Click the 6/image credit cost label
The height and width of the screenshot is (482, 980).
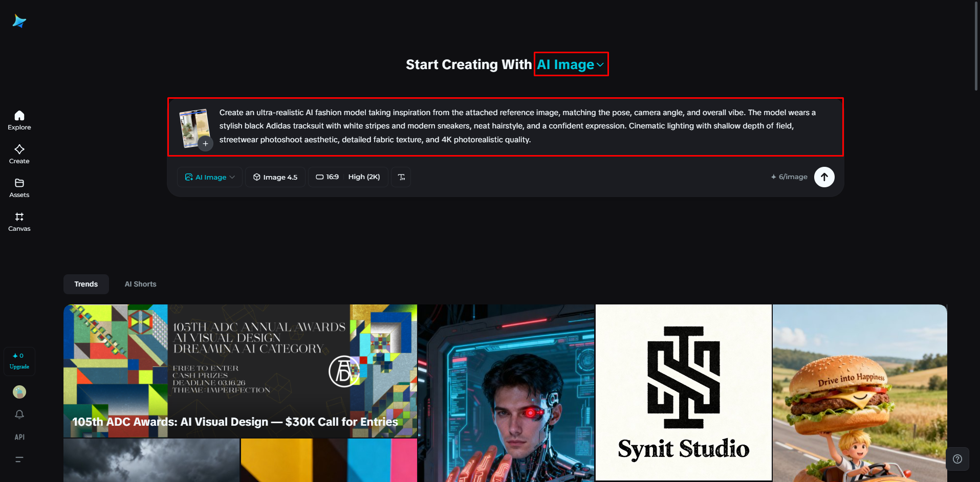click(x=789, y=177)
